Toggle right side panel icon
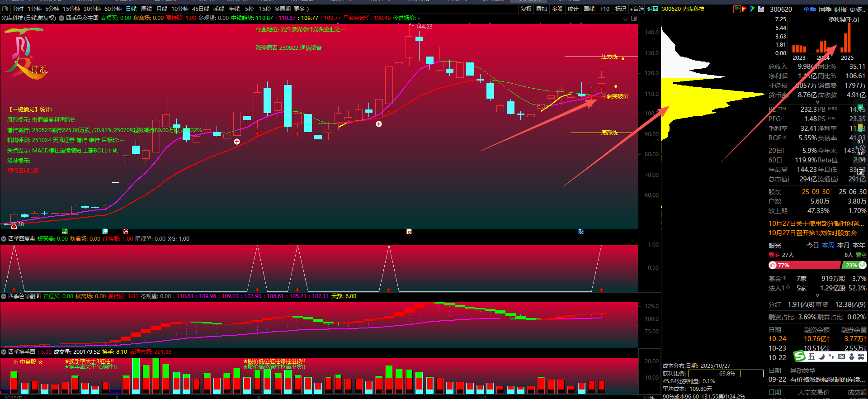Screen dimensions: 868x399 coord(634,18)
